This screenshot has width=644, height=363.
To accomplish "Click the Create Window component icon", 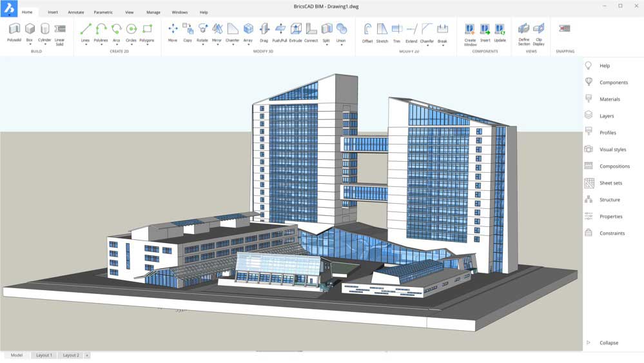I will pos(470,30).
